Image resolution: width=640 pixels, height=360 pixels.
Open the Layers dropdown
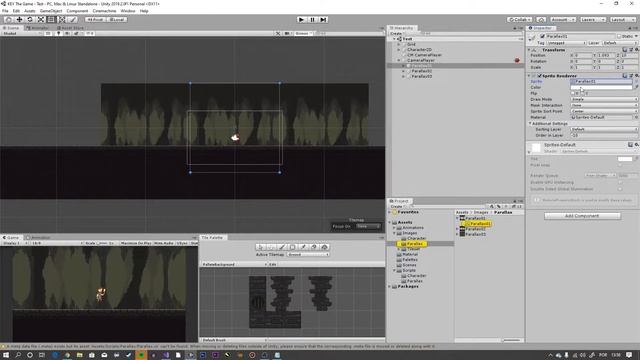[x=592, y=19]
